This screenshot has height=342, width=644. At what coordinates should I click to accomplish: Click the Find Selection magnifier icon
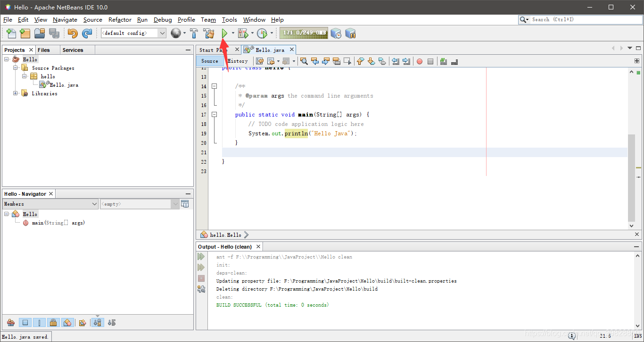pos(304,61)
